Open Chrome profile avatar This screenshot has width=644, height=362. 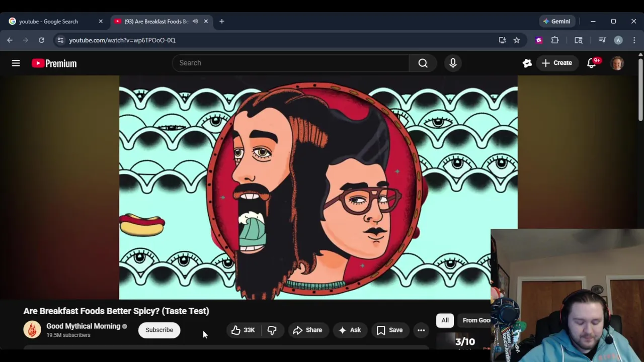pos(618,40)
